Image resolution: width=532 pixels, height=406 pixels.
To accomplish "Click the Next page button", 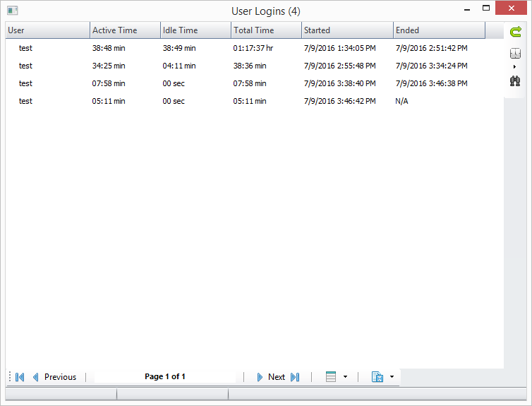I will [271, 377].
